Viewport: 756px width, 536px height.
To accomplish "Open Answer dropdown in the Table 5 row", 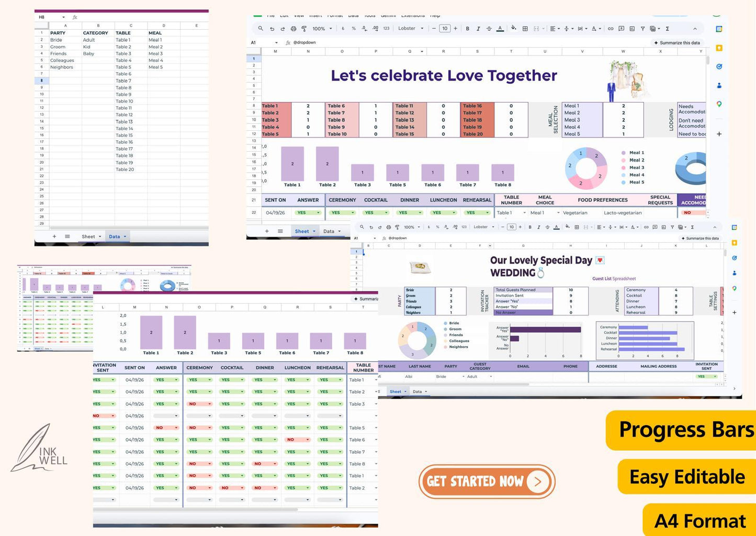I will click(x=166, y=428).
